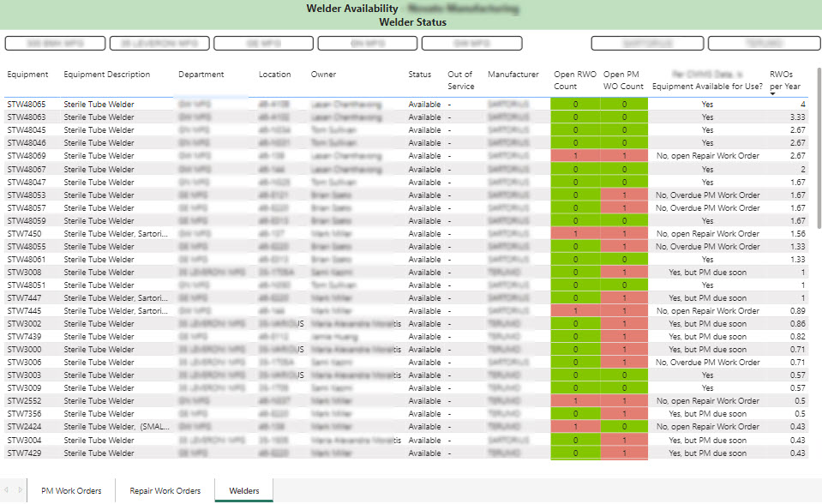822x504 pixels.
Task: Sort by the Open RWO Count header
Action: tap(575, 80)
